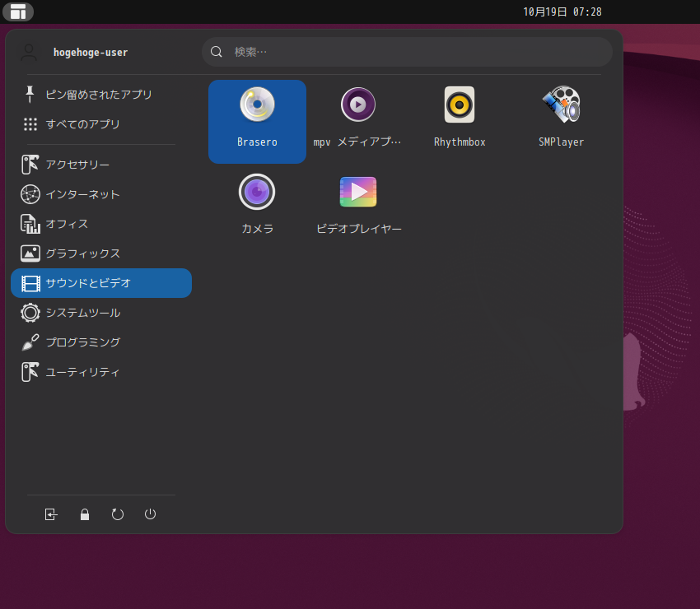
Task: Launch Rhythmbox music player
Action: pos(460,121)
